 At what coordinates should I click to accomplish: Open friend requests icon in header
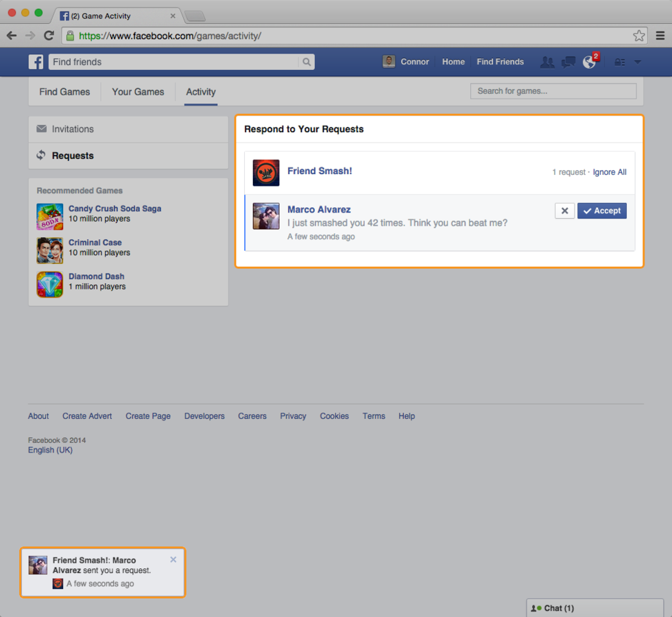pos(547,62)
